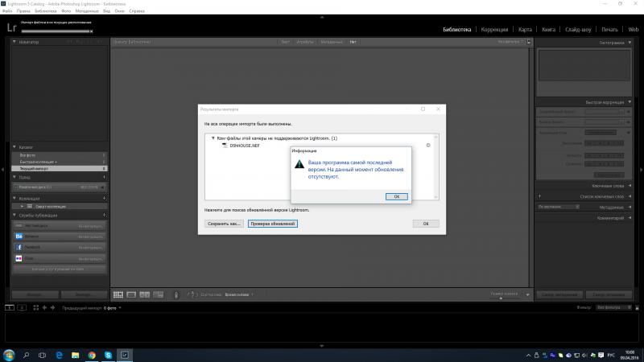Open File Explorer from the taskbar

(x=75, y=355)
